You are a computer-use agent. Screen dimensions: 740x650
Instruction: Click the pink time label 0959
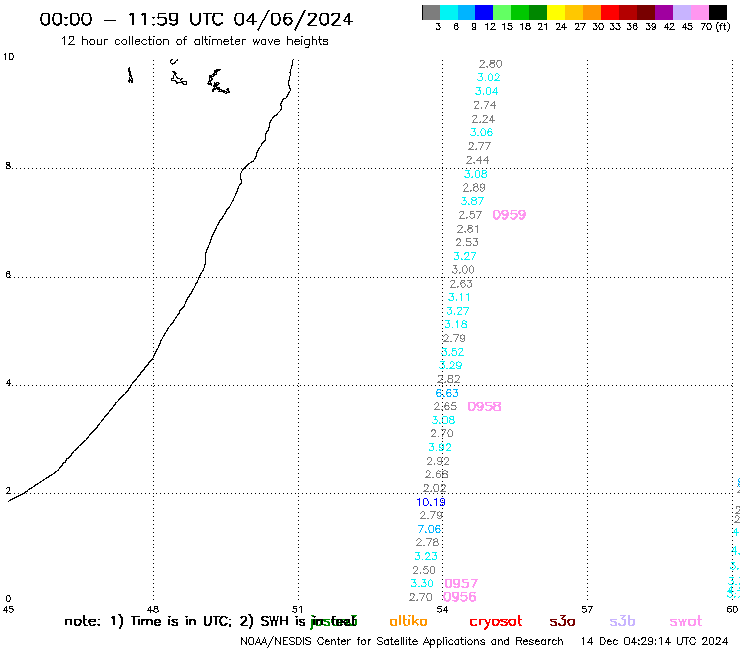pyautogui.click(x=509, y=215)
